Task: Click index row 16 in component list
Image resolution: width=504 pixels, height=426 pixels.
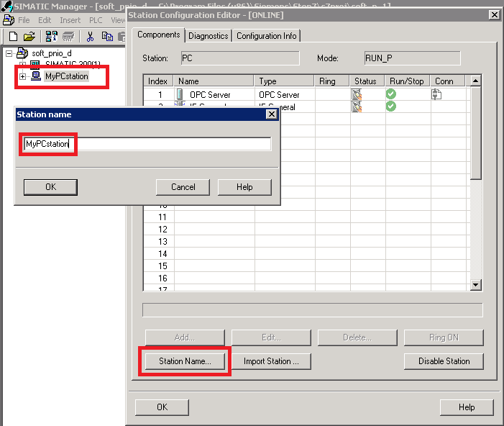Action: point(162,278)
